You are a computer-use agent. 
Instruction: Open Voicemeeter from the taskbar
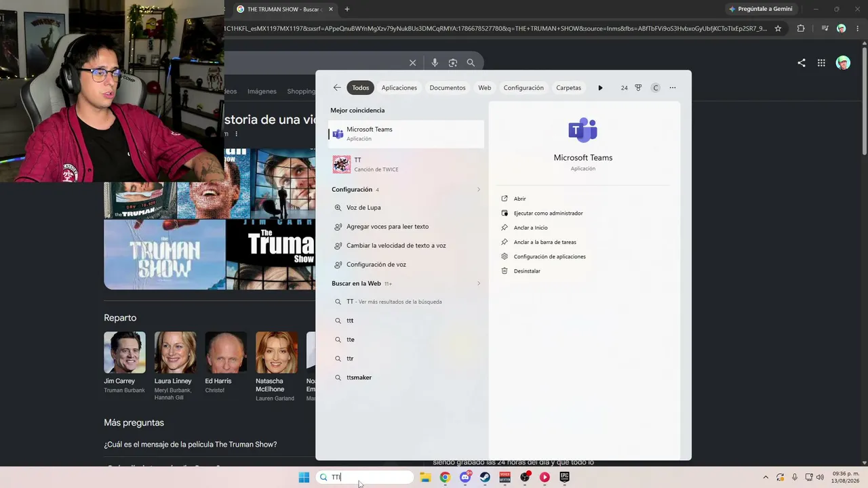[x=505, y=477]
